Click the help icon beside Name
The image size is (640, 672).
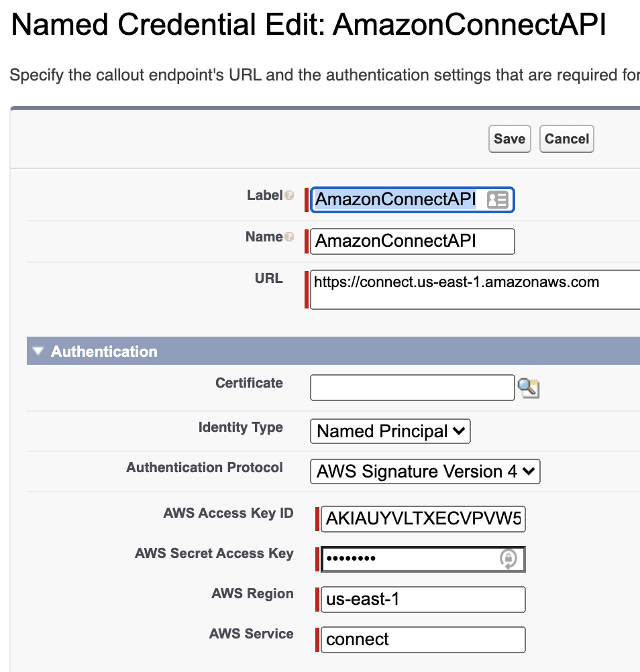click(x=289, y=237)
